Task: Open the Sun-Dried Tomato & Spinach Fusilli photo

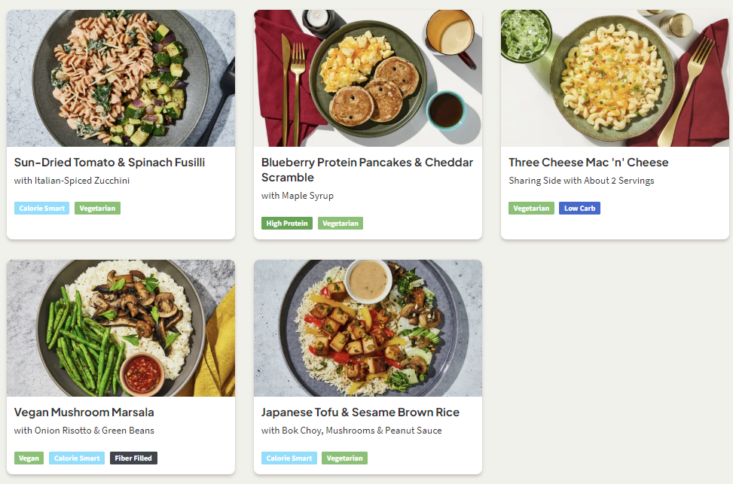Action: click(121, 78)
